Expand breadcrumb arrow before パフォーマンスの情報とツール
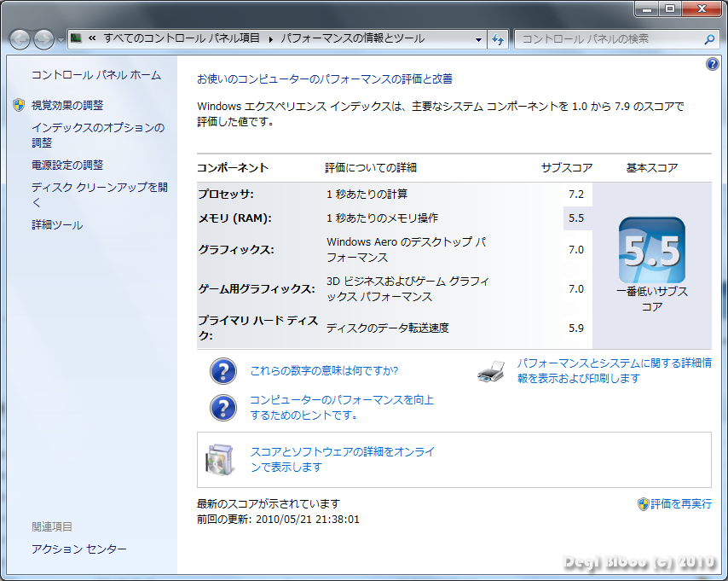Image resolution: width=728 pixels, height=581 pixels. pos(270,39)
